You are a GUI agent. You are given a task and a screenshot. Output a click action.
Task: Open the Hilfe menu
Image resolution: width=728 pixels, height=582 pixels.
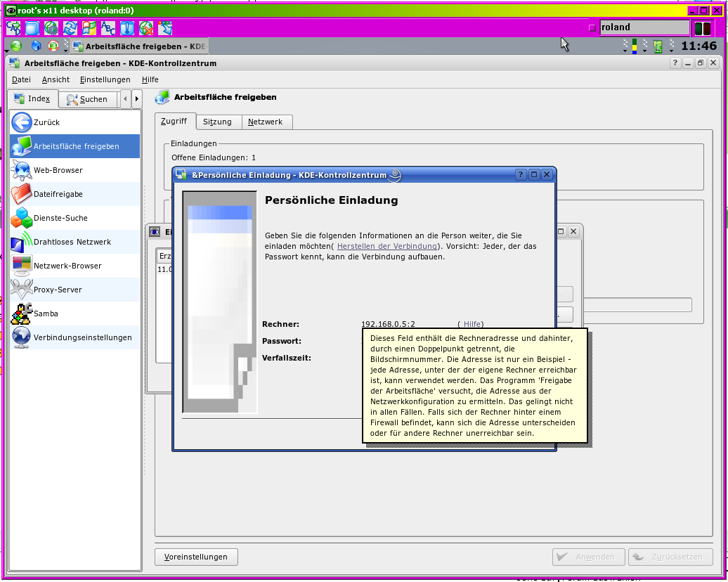pos(150,79)
